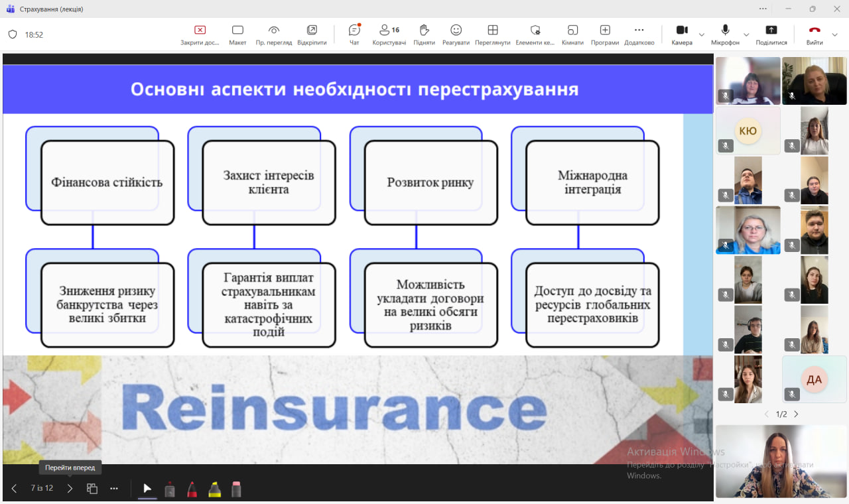This screenshot has width=849, height=504.
Task: Open the Leave (Вийти) dropdown arrow
Action: 835,34
